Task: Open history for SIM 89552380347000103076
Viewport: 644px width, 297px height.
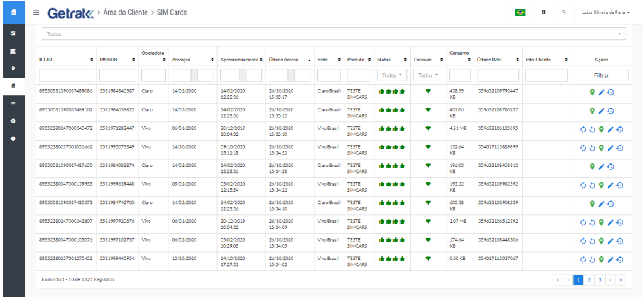Action: coord(620,241)
